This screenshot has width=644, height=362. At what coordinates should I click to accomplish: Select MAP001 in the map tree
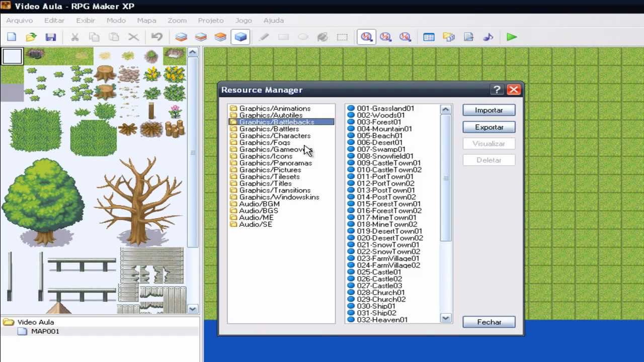click(45, 331)
